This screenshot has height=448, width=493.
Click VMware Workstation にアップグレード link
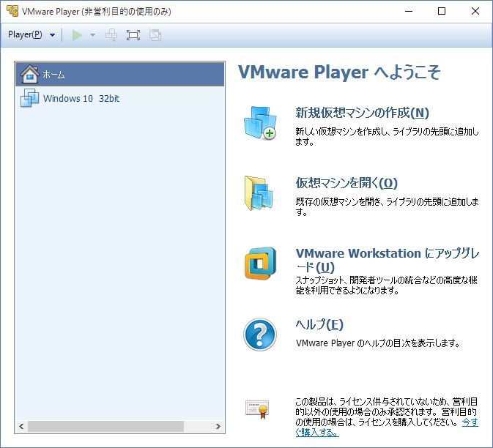click(x=387, y=253)
